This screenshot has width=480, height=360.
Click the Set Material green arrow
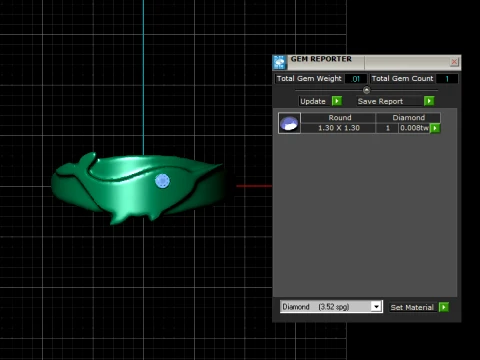[444, 307]
